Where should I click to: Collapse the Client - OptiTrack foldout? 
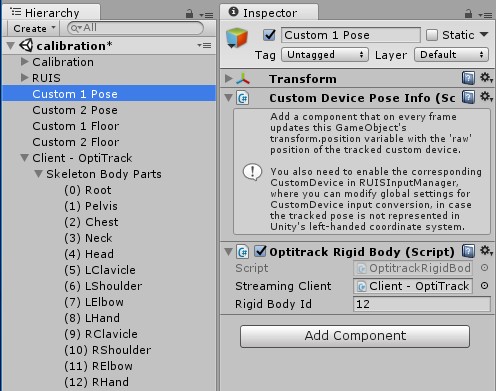pos(24,158)
